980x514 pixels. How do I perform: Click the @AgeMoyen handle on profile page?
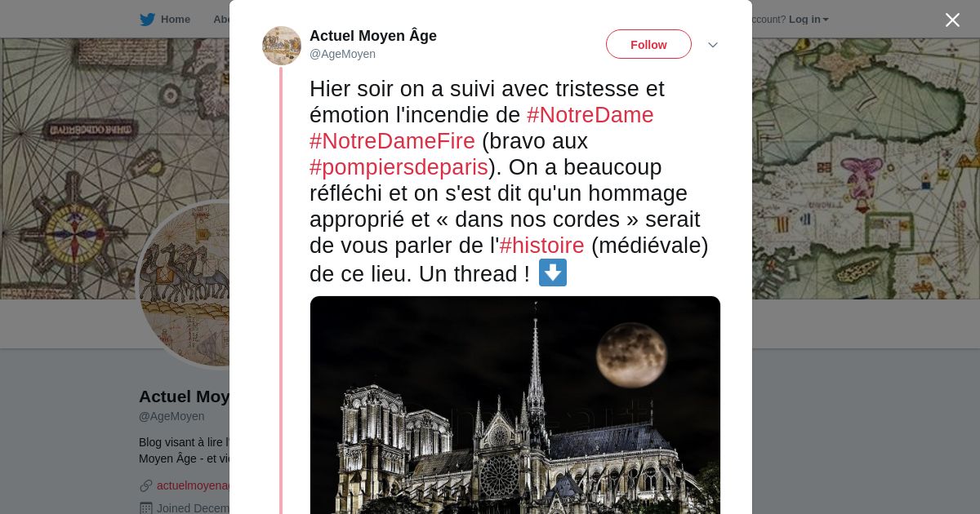(171, 416)
